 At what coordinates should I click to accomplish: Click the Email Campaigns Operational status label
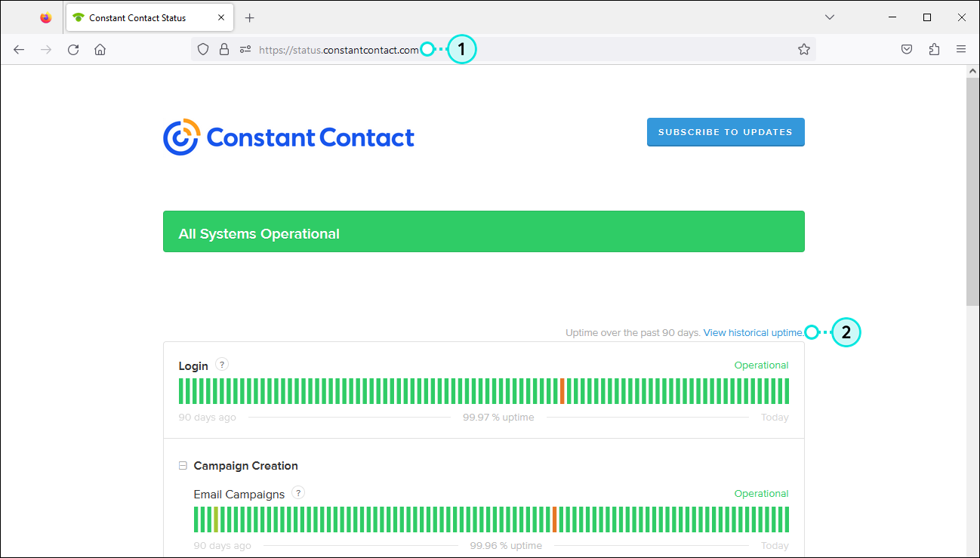761,494
